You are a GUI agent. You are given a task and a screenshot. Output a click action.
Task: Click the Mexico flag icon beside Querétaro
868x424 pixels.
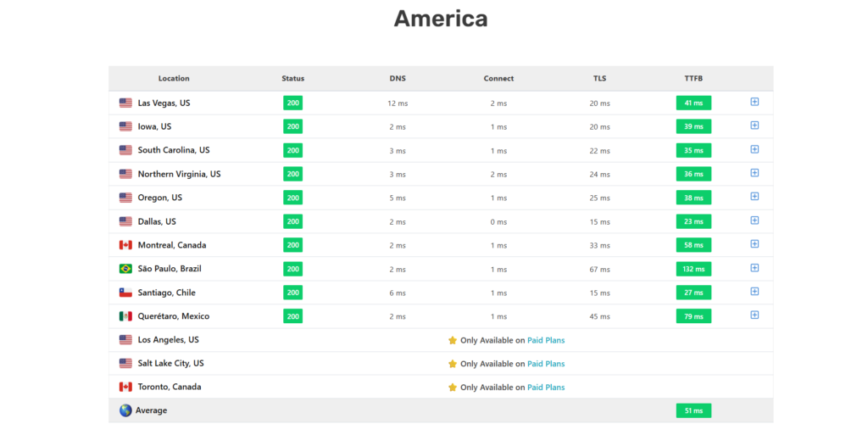(x=125, y=316)
